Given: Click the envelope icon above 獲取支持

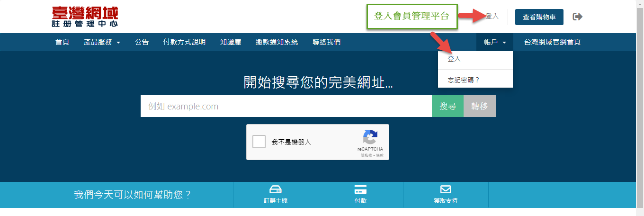Looking at the screenshot, I should coord(446,189).
